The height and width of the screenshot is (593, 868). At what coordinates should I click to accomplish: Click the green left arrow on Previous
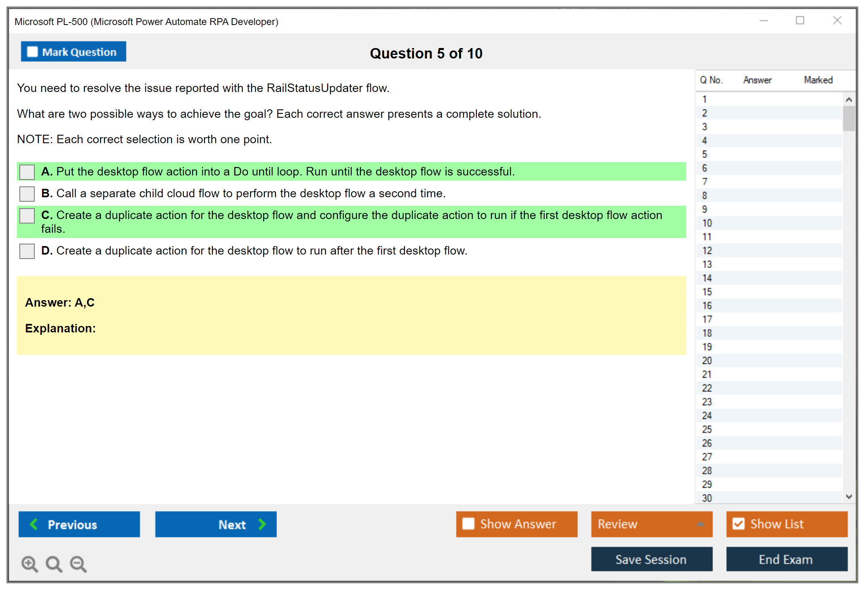34,524
